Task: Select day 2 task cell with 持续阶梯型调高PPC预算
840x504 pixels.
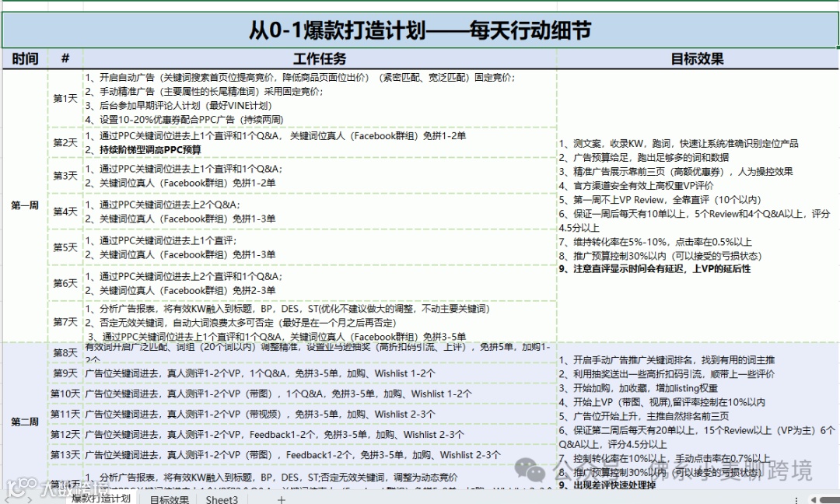Action: (320, 142)
